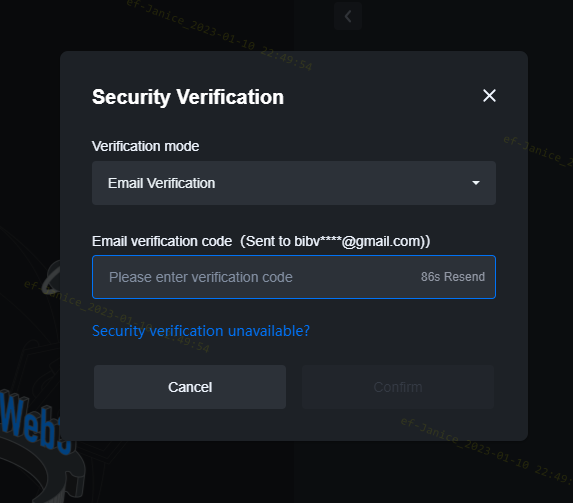Click the ef-Janice watermark at top

point(219,35)
